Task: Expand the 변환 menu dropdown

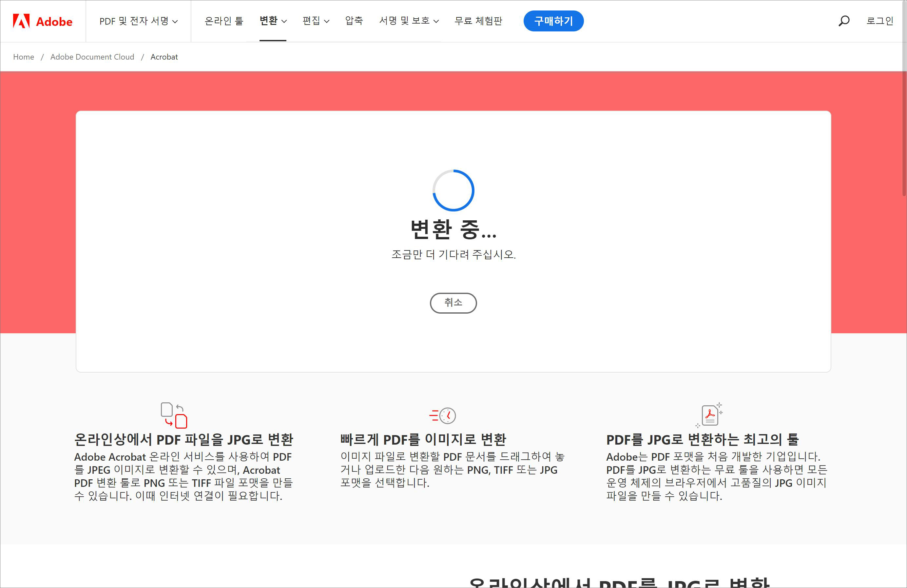Action: tap(273, 21)
